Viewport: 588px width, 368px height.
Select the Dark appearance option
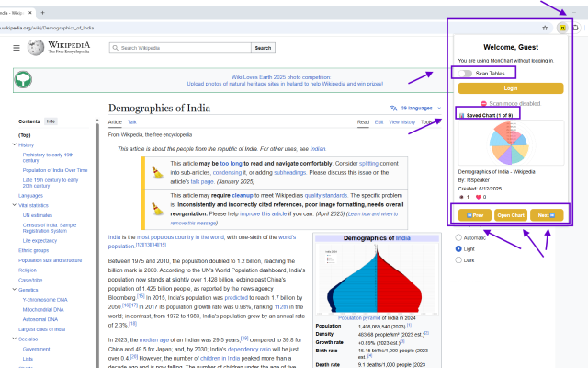[x=458, y=259]
